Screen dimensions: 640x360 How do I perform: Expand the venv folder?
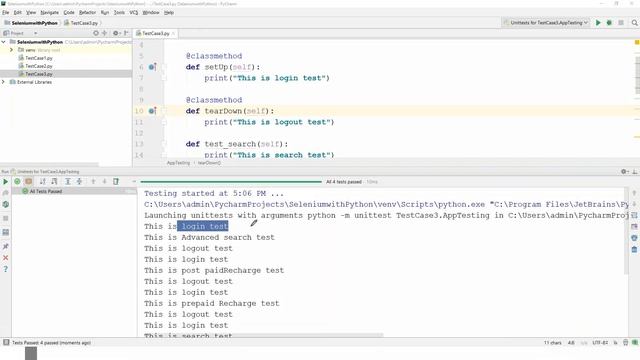click(x=11, y=50)
